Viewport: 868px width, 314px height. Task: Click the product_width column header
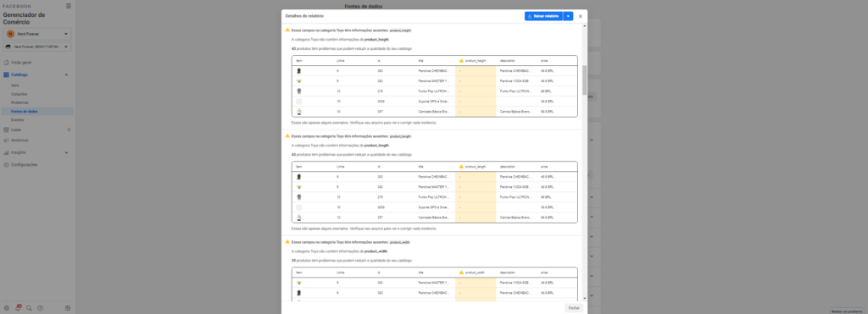click(475, 273)
